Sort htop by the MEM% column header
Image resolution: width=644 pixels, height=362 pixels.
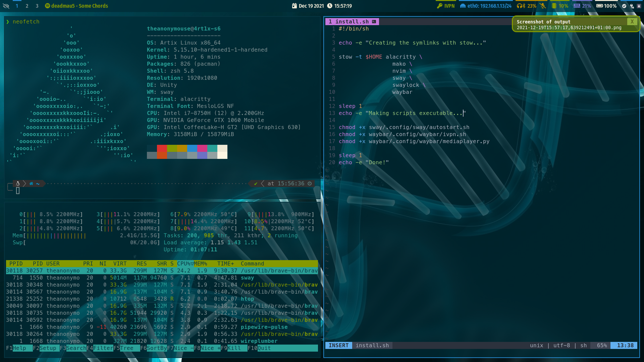[200, 263]
